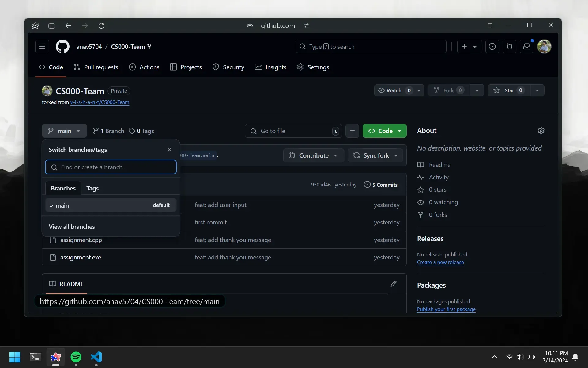Expand the Fork options dropdown arrow
Screen dimensions: 588x368
pyautogui.click(x=477, y=90)
